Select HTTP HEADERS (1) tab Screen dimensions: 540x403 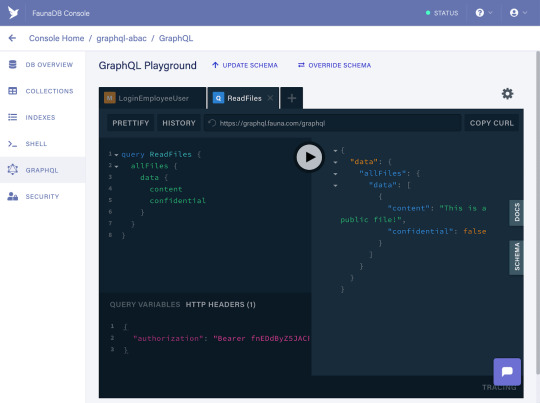(x=220, y=304)
